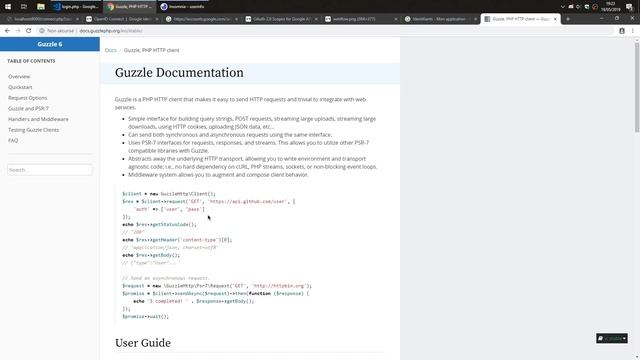
Task: Click the '// Send an asynchronous request.' comment
Action: click(x=166, y=278)
